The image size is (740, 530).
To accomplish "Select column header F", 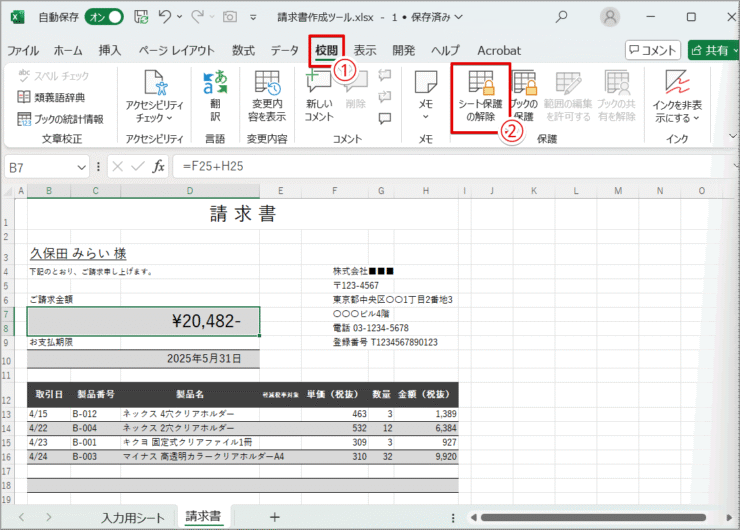I will coord(335,191).
